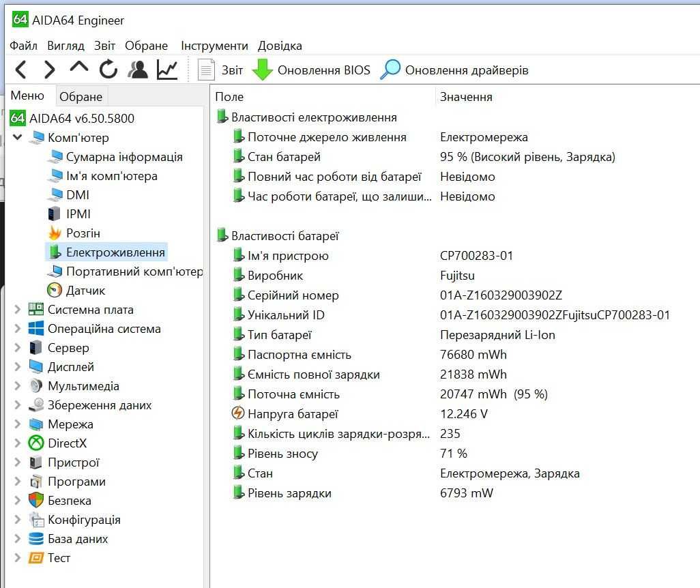Click the DirectX Xbox icon
This screenshot has width=700, height=588.
[35, 443]
